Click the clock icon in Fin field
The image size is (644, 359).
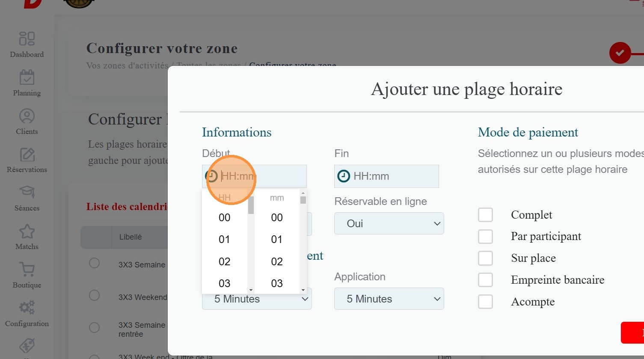[344, 176]
